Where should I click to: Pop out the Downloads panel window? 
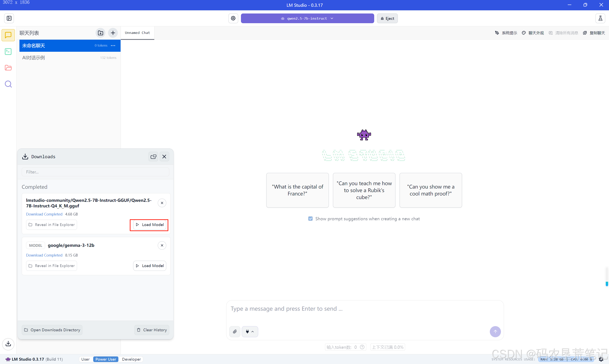(153, 156)
